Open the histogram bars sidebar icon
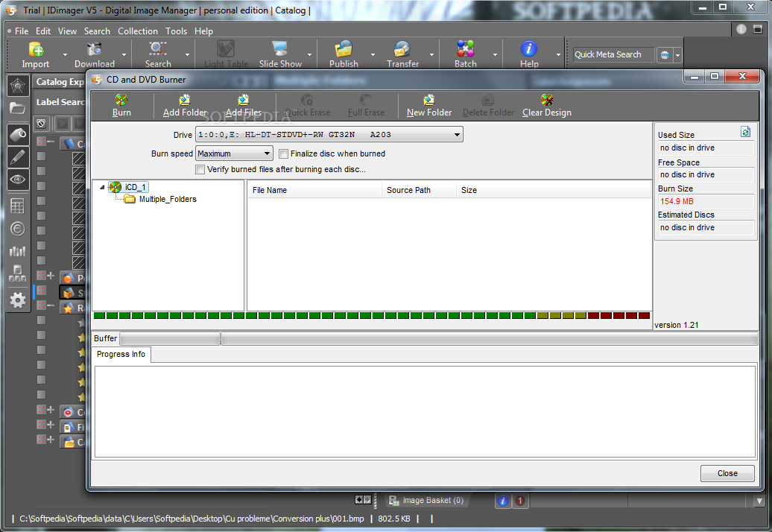 click(18, 251)
